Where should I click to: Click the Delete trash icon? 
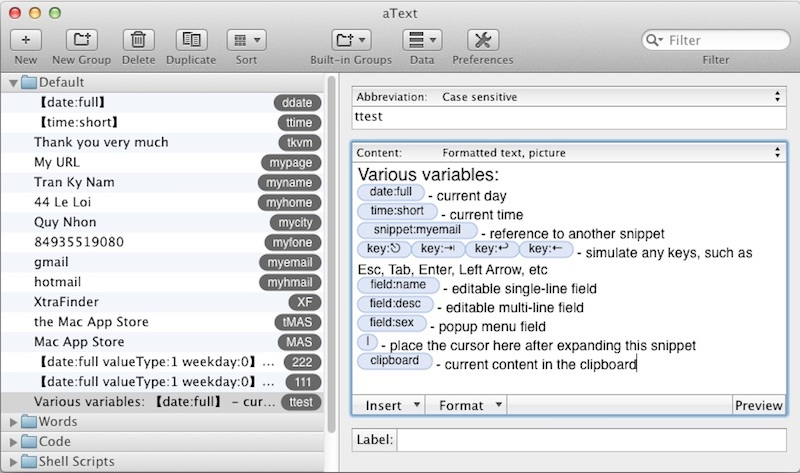coord(139,40)
